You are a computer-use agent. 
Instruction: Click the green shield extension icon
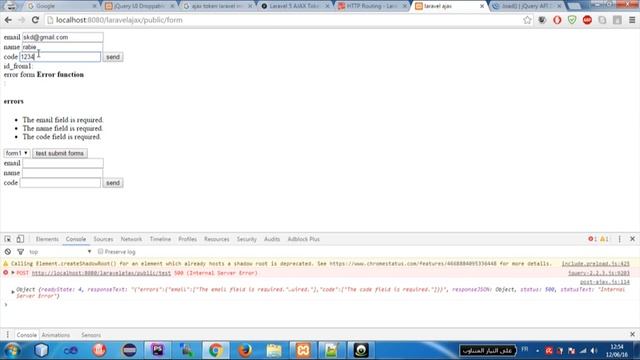click(x=572, y=20)
